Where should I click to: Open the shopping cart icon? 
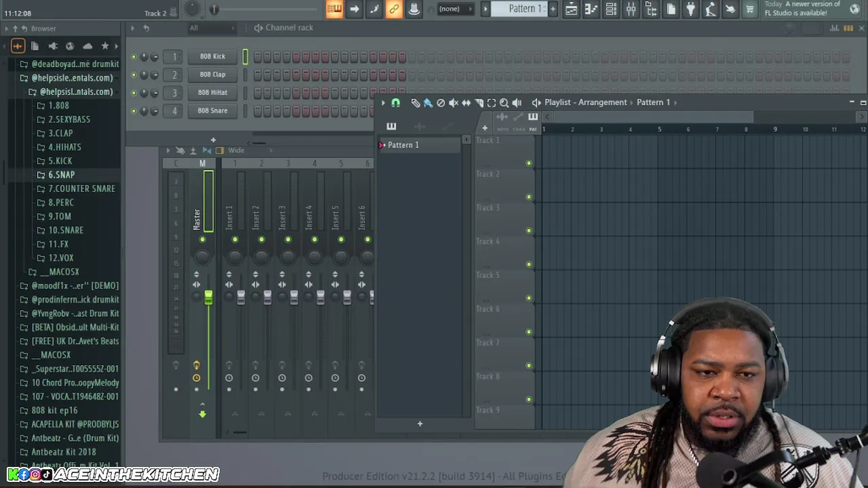(749, 9)
